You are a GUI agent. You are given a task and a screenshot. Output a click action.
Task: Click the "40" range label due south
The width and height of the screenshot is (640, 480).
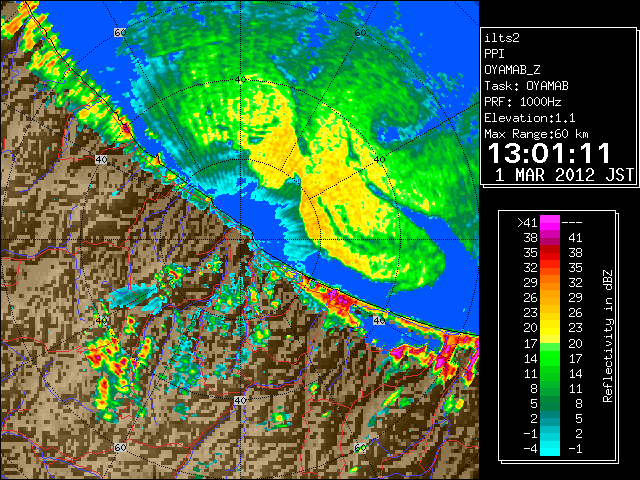(240, 400)
